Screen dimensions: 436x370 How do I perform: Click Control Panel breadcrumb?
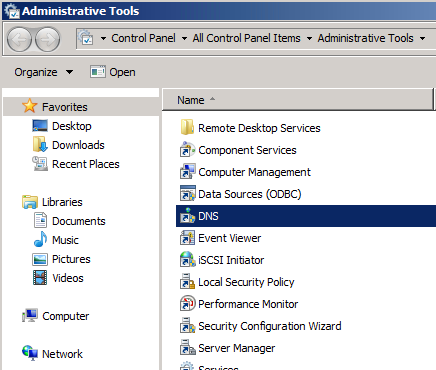coord(143,38)
